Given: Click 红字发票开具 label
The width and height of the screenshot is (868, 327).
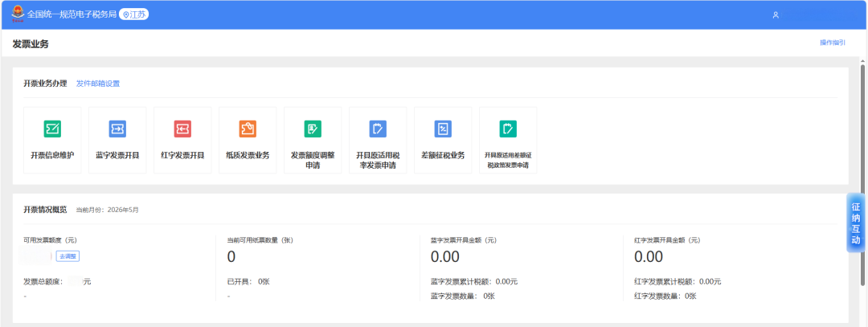Looking at the screenshot, I should (182, 156).
